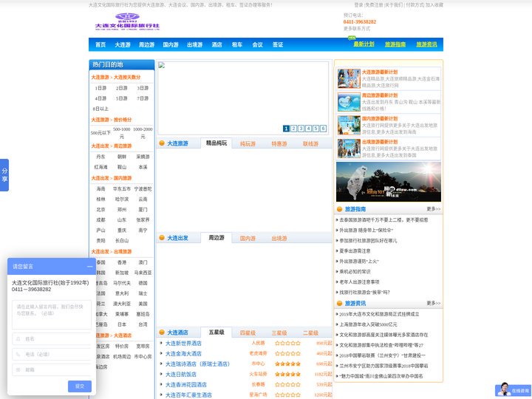Screen dimensions: 532x399
Task: Click the orange bullet beside 旅游指南 heading
Action: [x=339, y=209]
